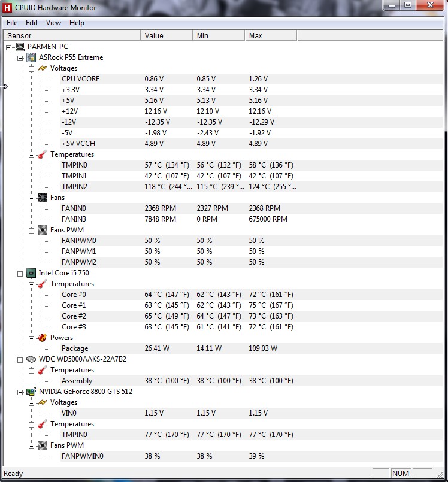This screenshot has width=448, height=482.
Task: Click the Max column header
Action: point(271,36)
